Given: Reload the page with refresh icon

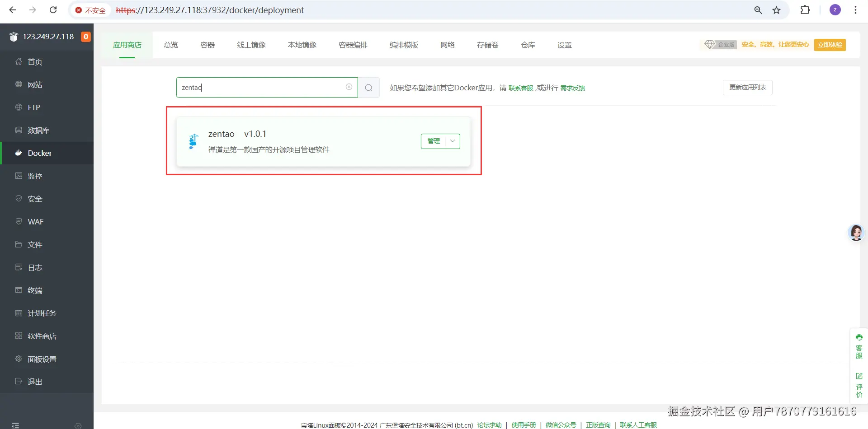Looking at the screenshot, I should (53, 10).
